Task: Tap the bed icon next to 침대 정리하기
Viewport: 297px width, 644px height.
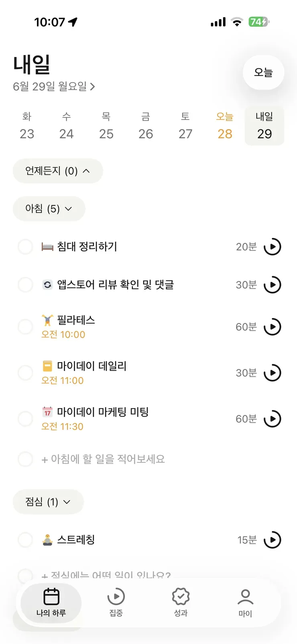Action: 47,247
